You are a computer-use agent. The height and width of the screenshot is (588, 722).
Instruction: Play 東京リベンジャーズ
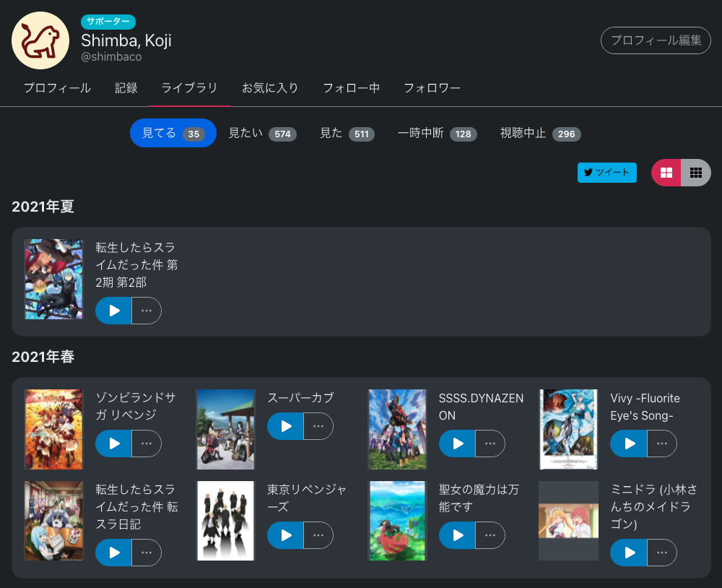coord(284,535)
